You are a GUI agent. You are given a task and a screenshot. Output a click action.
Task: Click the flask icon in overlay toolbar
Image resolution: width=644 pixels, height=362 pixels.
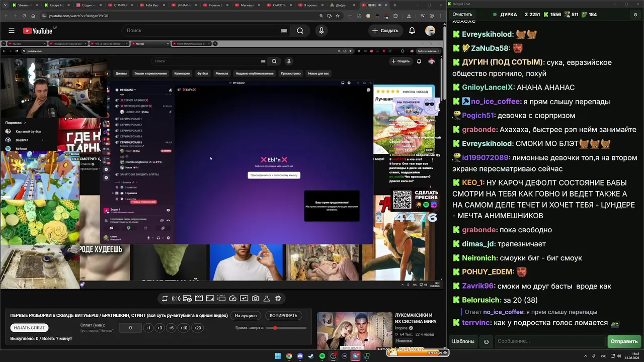(267, 299)
